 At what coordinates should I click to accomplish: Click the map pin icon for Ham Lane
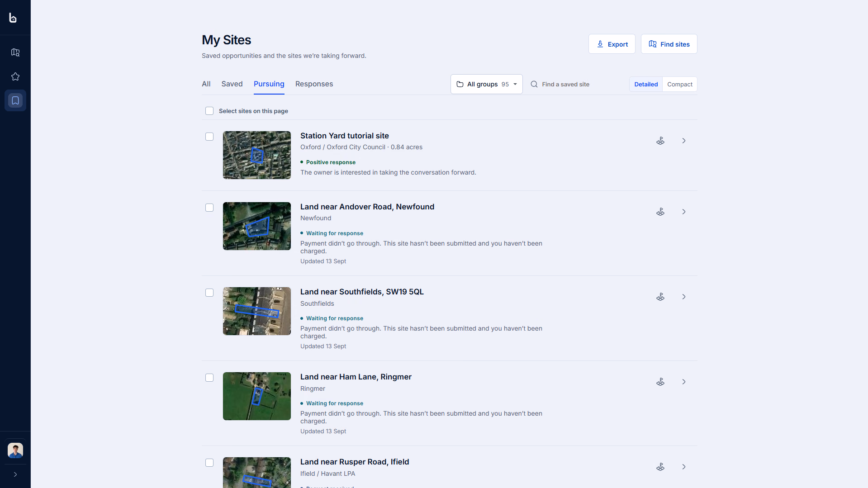click(x=660, y=382)
